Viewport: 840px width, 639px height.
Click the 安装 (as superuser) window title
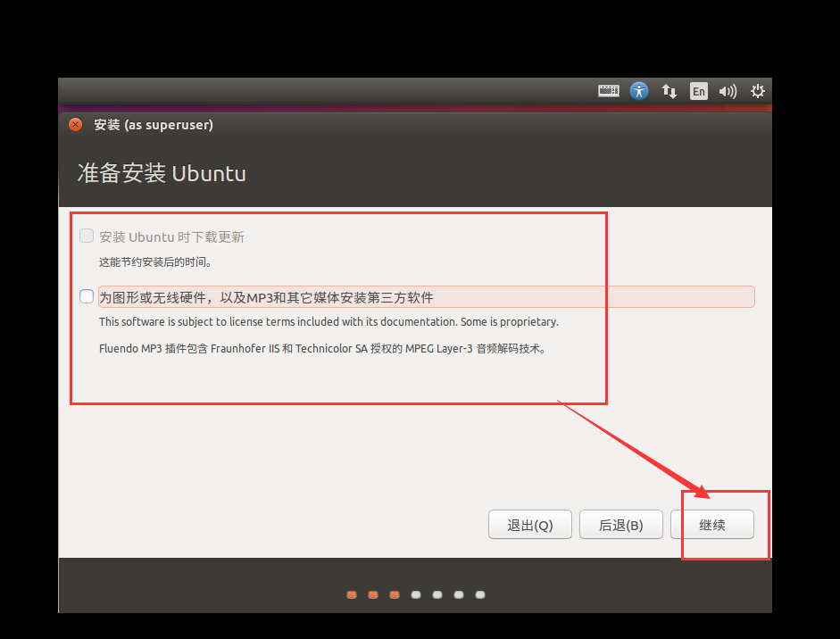tap(154, 125)
